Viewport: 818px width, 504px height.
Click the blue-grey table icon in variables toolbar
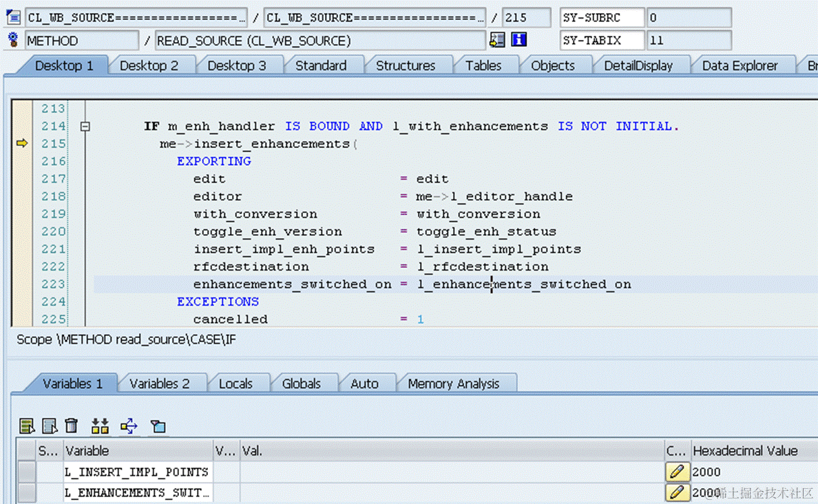pos(50,426)
